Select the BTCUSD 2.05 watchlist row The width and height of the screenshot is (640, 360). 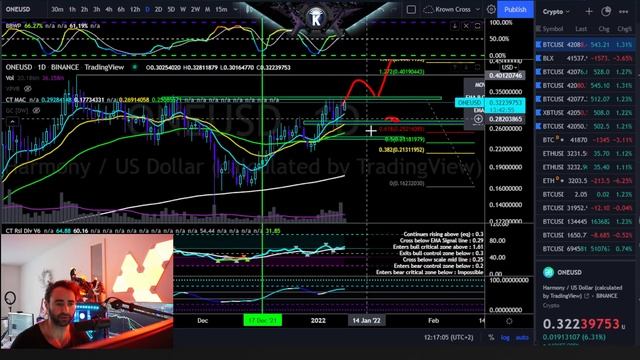coord(586,194)
